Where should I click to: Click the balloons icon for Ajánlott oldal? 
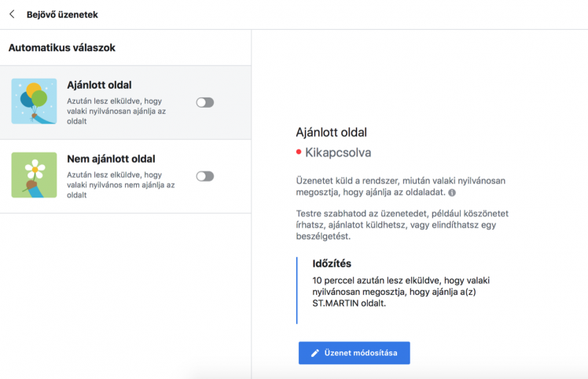34,101
